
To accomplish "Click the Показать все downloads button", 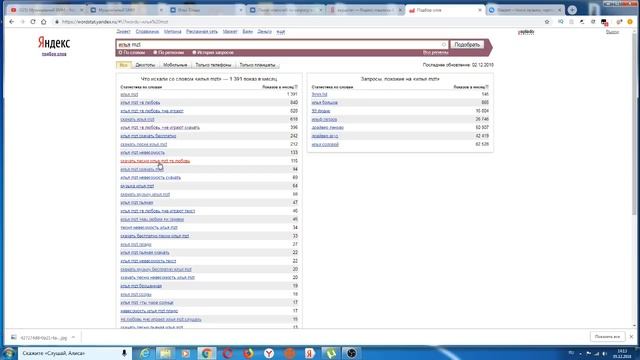I will (x=607, y=337).
